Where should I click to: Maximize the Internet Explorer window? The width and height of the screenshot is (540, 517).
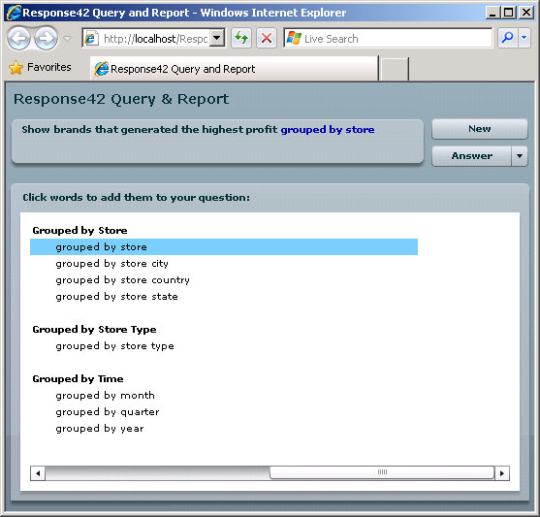[509, 13]
